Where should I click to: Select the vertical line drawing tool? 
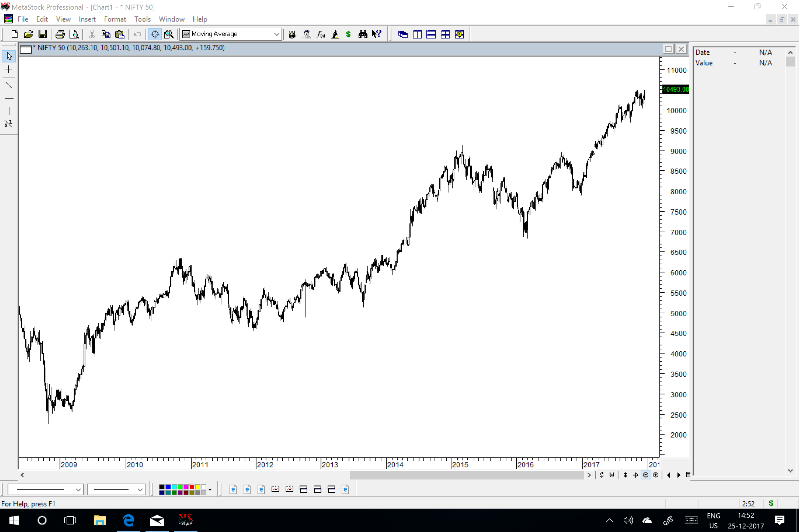click(9, 111)
